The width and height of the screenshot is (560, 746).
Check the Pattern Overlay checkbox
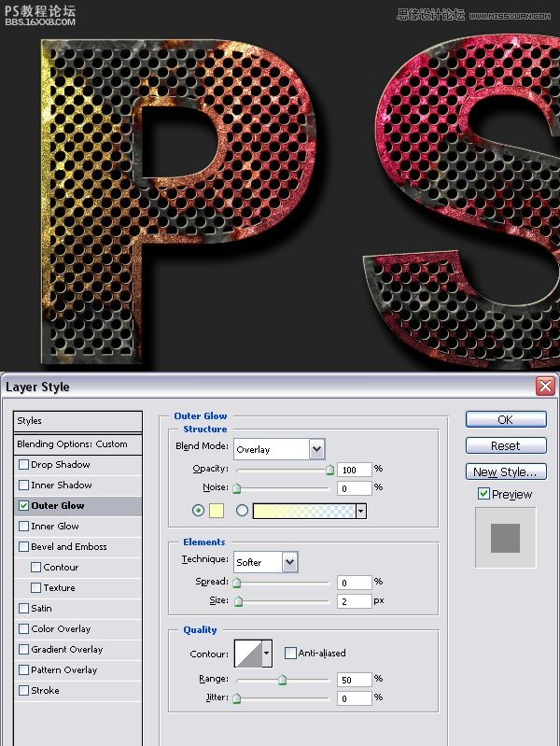tap(23, 669)
